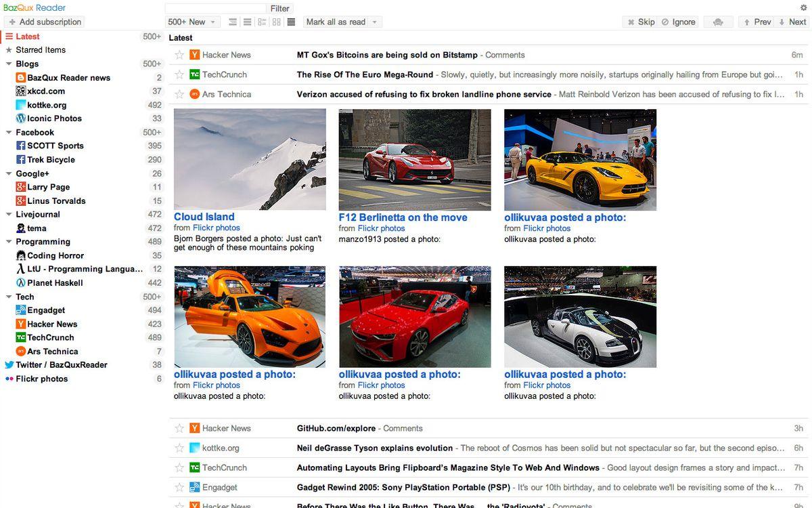The width and height of the screenshot is (812, 508).
Task: Open F12 Berlinetta on the move link
Action: (403, 217)
